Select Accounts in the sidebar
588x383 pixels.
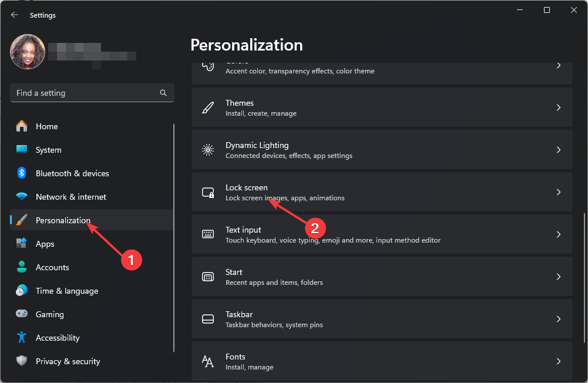pos(52,267)
